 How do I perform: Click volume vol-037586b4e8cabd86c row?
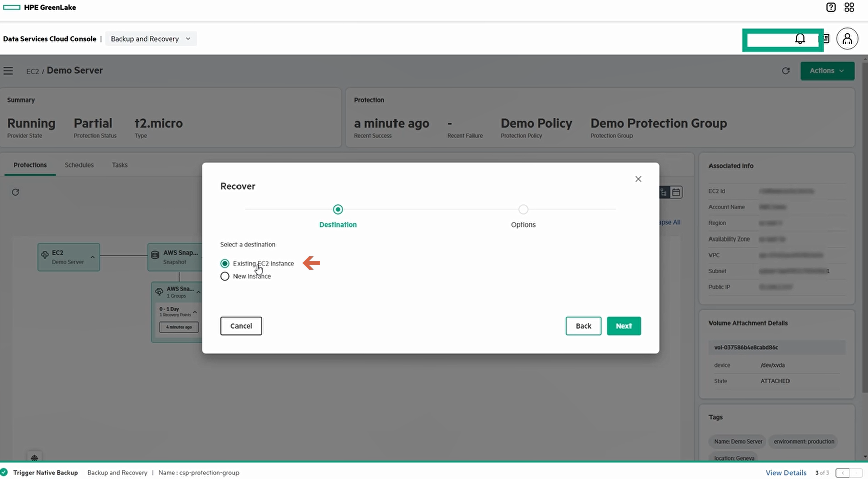click(777, 347)
